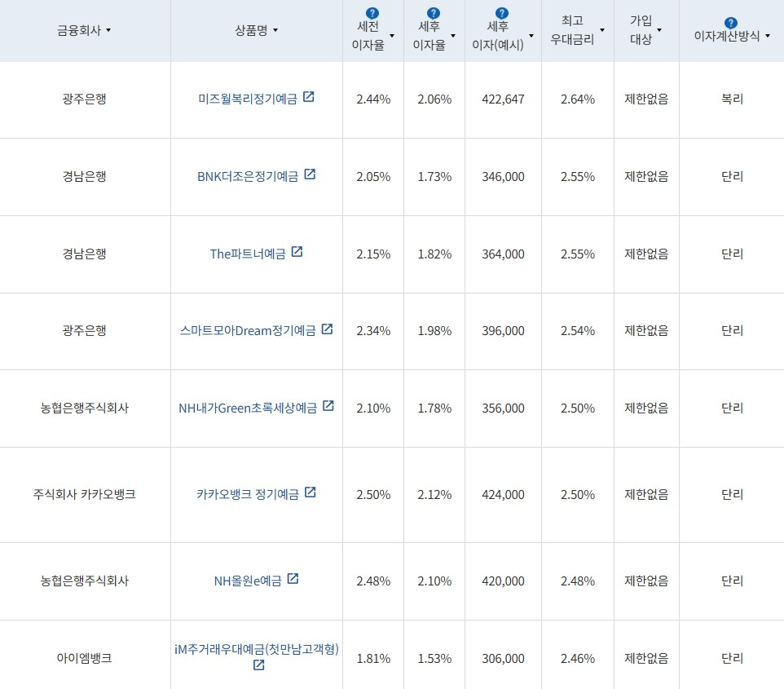Open sort dropdown on 세후 이자율 column
This screenshot has width=784, height=689.
tap(453, 36)
